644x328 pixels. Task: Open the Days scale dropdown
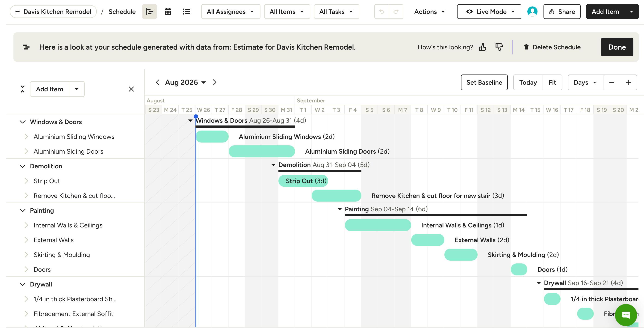point(585,82)
